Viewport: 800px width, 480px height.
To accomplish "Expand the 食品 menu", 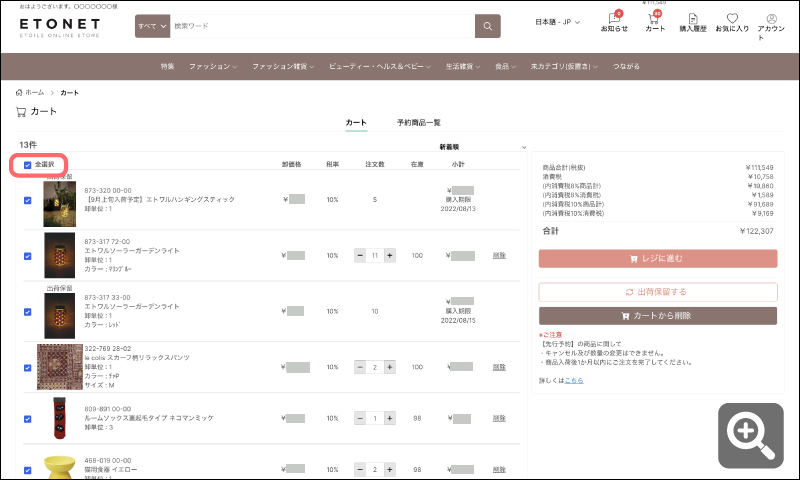I will (x=505, y=66).
